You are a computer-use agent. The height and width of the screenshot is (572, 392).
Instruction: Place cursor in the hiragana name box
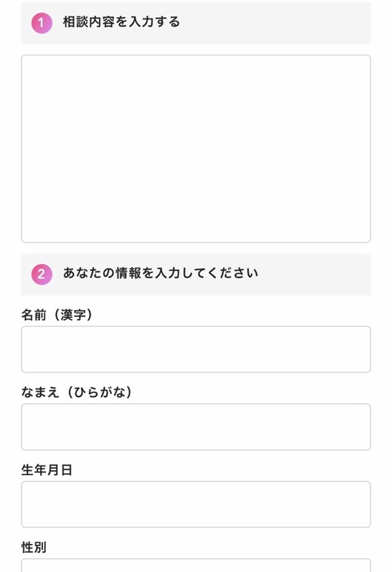click(x=196, y=427)
